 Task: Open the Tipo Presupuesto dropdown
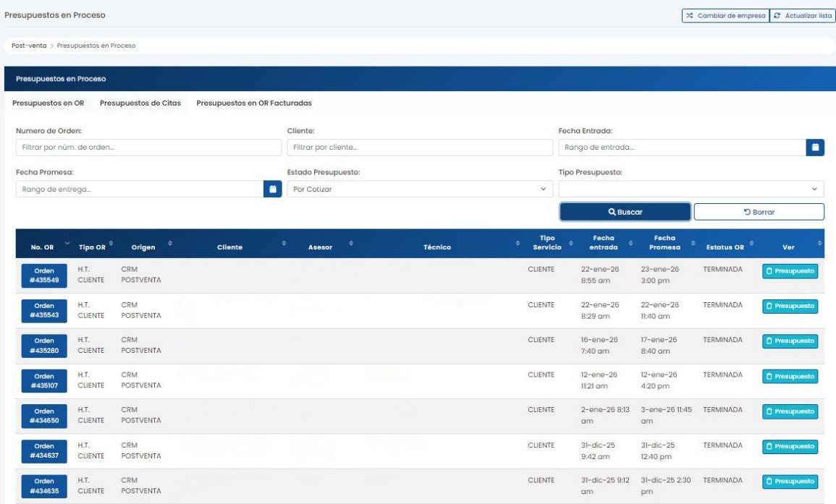point(691,189)
